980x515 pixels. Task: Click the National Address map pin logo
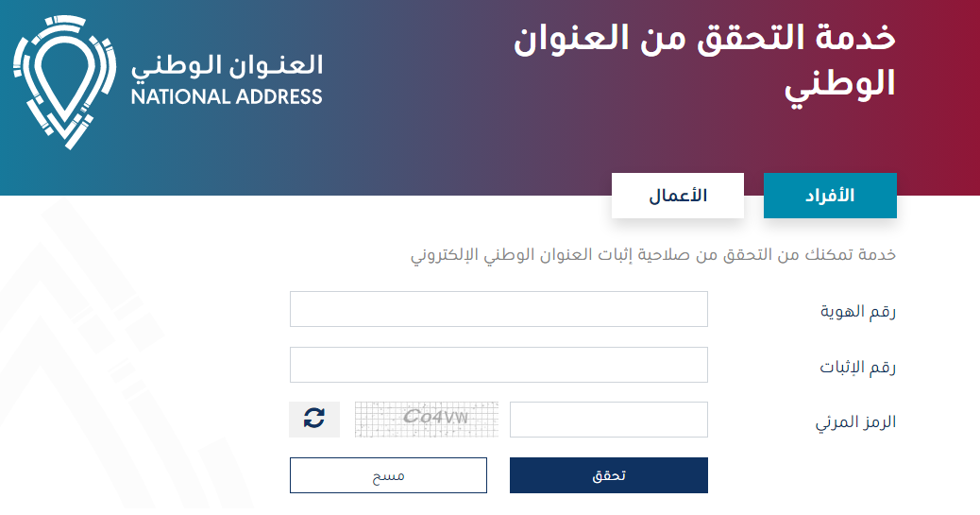(x=64, y=82)
